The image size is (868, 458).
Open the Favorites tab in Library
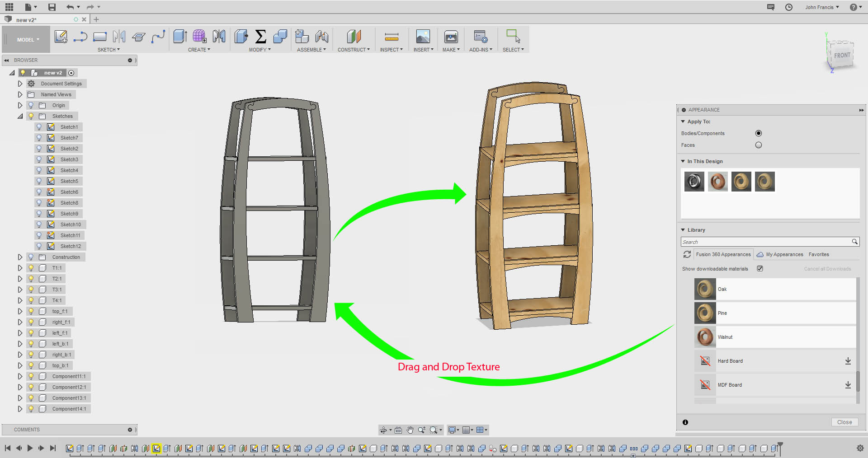[x=819, y=254]
